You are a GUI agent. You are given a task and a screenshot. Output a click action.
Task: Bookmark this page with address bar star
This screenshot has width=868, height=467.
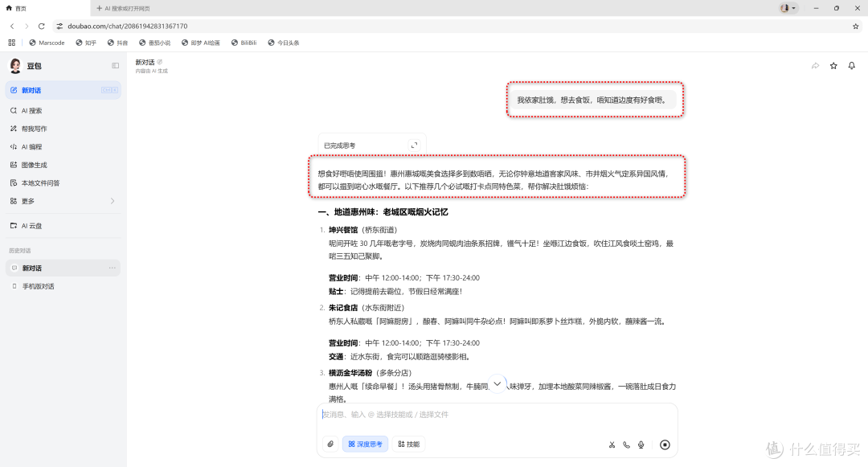pos(856,26)
